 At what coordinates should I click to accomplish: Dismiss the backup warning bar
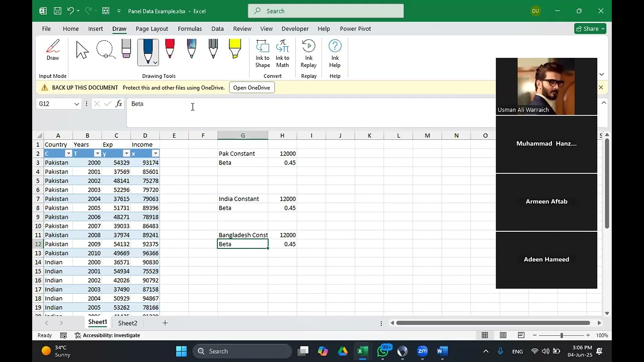pos(601,87)
